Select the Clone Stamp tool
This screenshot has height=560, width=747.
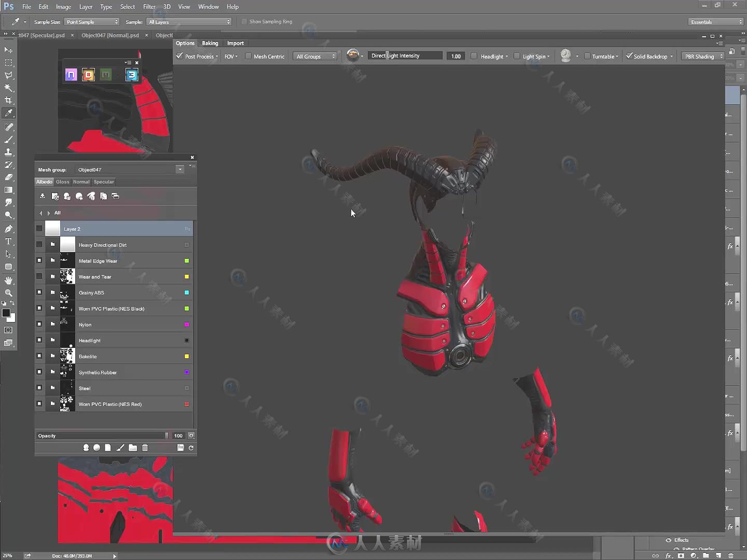8,152
